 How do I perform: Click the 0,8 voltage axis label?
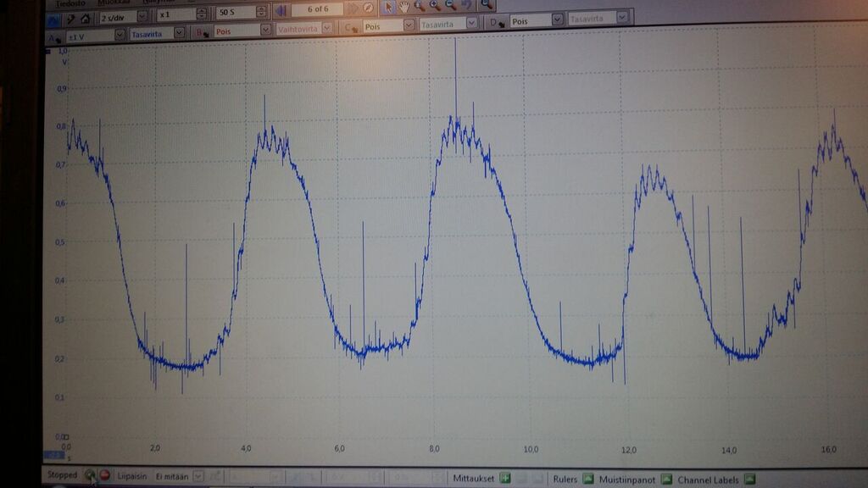pyautogui.click(x=61, y=126)
